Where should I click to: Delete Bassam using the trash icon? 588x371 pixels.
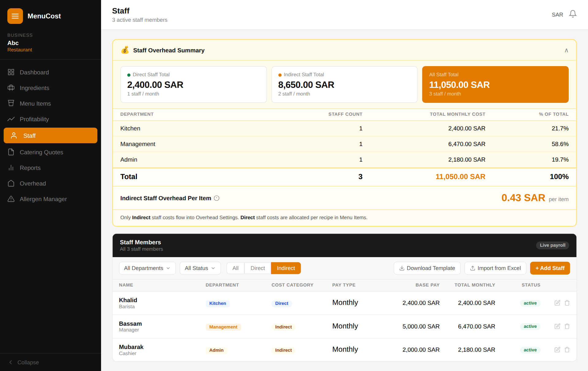pyautogui.click(x=567, y=326)
